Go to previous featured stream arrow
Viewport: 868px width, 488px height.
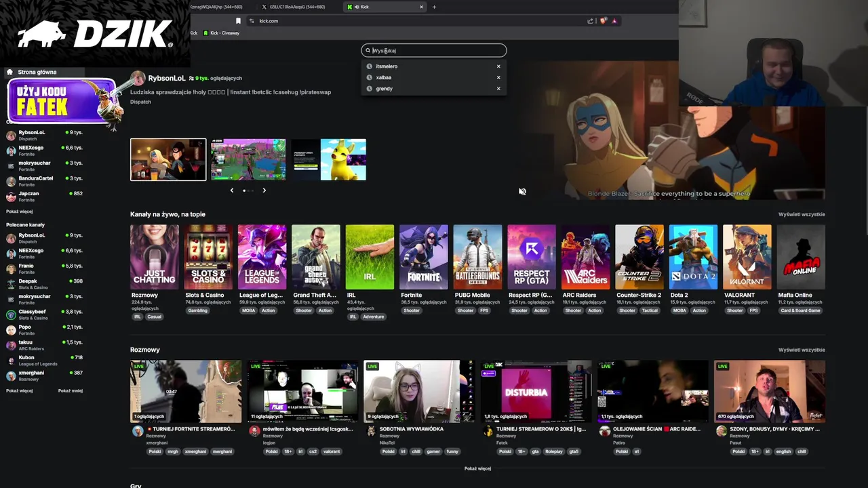(x=232, y=190)
